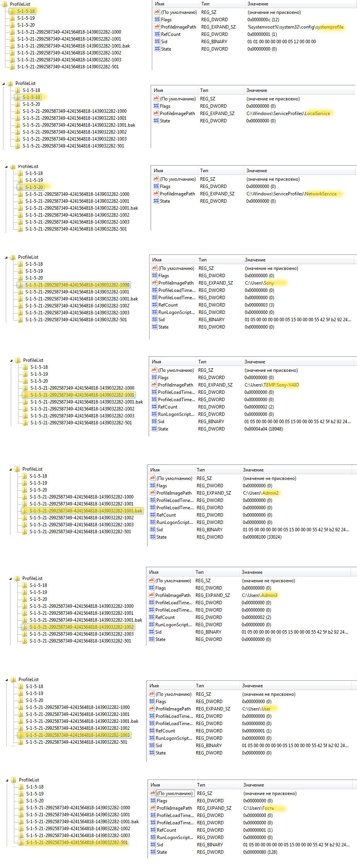Viewport: 357px width, 868px height.
Task: Click the value 0x00008100 (33024)
Action: click(262, 537)
